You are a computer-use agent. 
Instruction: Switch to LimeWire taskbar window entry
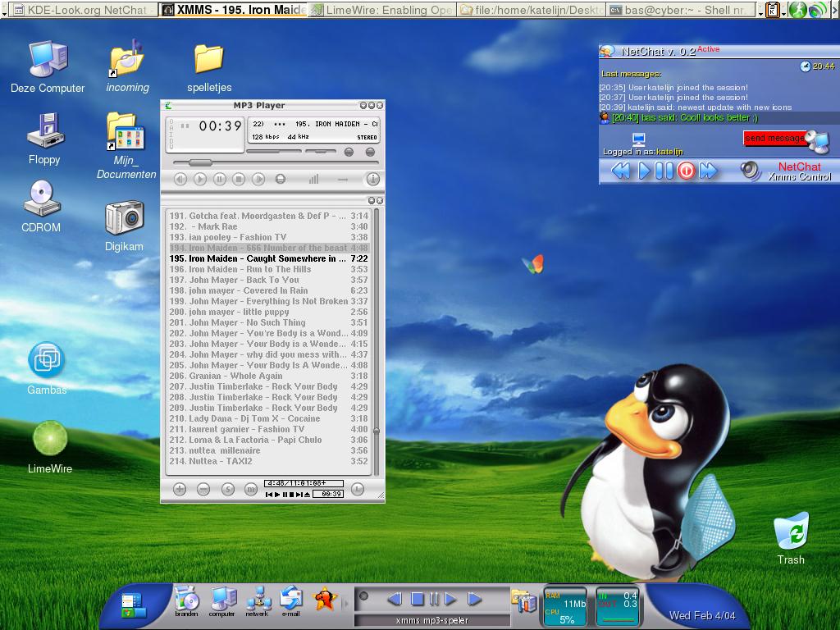382,10
